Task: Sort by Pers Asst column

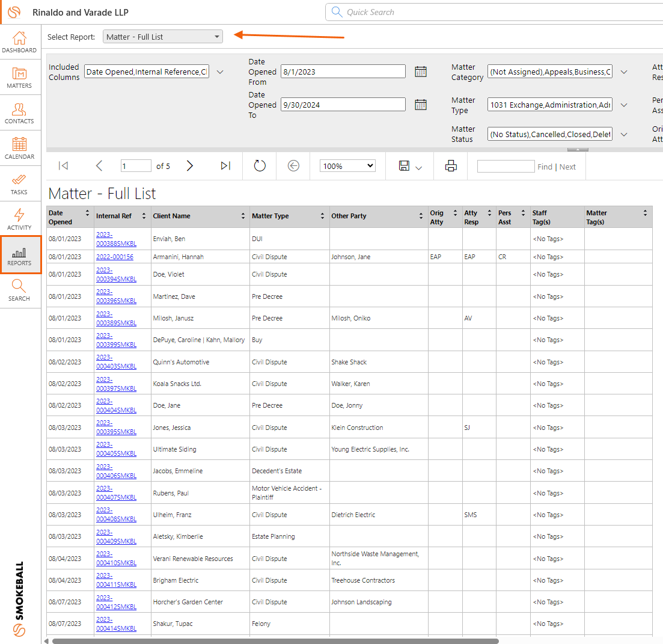Action: tap(523, 213)
